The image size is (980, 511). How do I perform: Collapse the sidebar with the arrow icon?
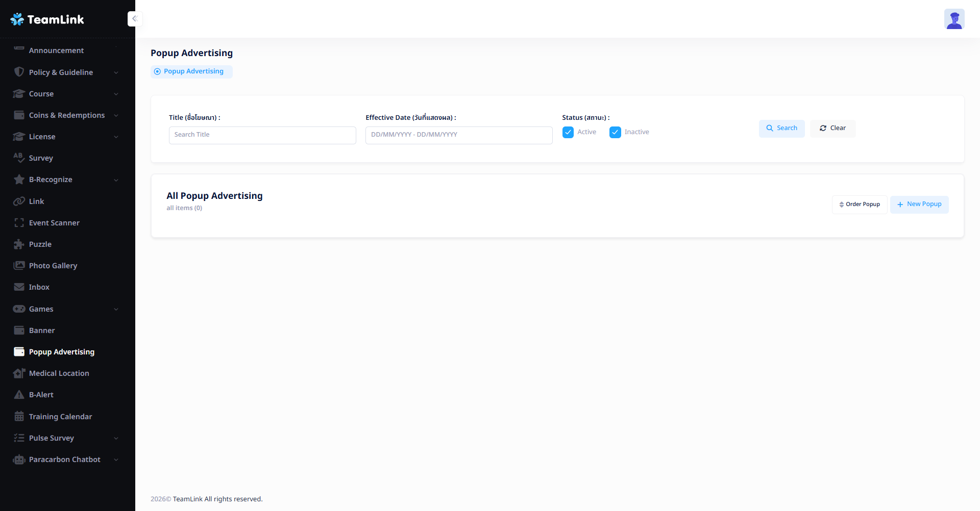(135, 19)
